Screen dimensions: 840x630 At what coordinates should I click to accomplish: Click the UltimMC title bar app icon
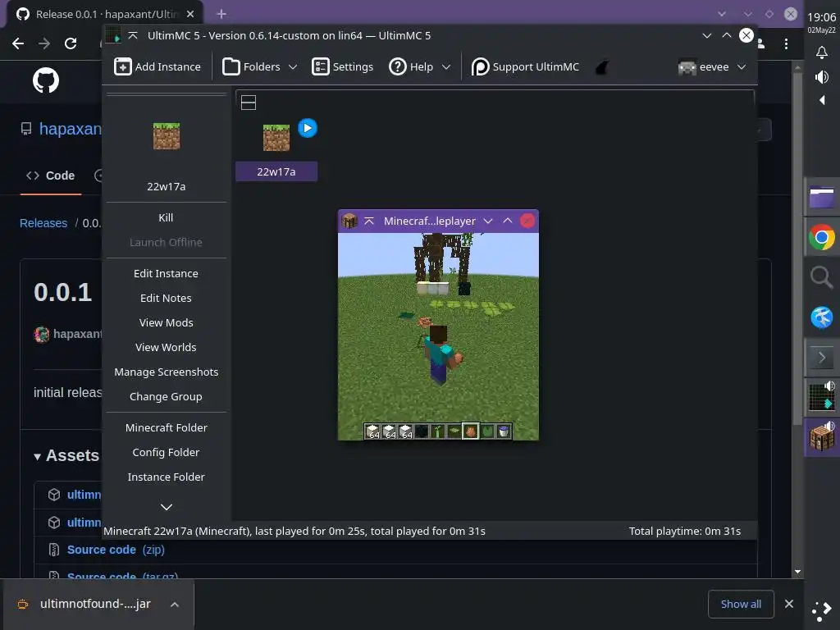(x=113, y=35)
